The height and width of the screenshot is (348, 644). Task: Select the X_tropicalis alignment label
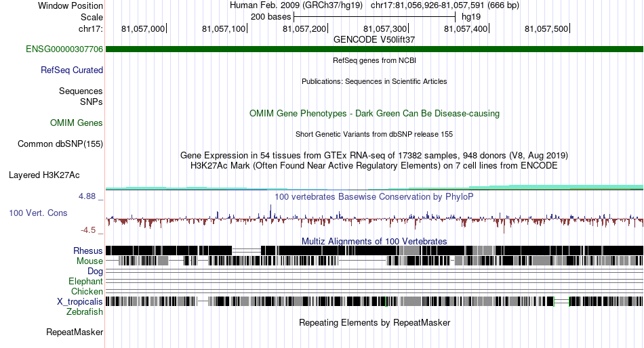click(80, 302)
